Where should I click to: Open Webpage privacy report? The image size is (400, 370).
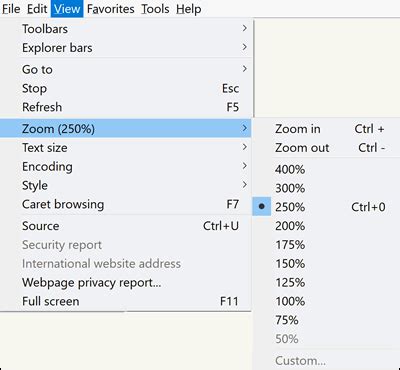tap(125, 282)
